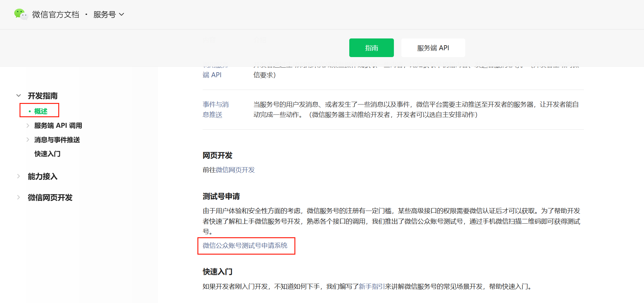Click the 测试号申请 heading
This screenshot has width=644, height=303.
(221, 196)
